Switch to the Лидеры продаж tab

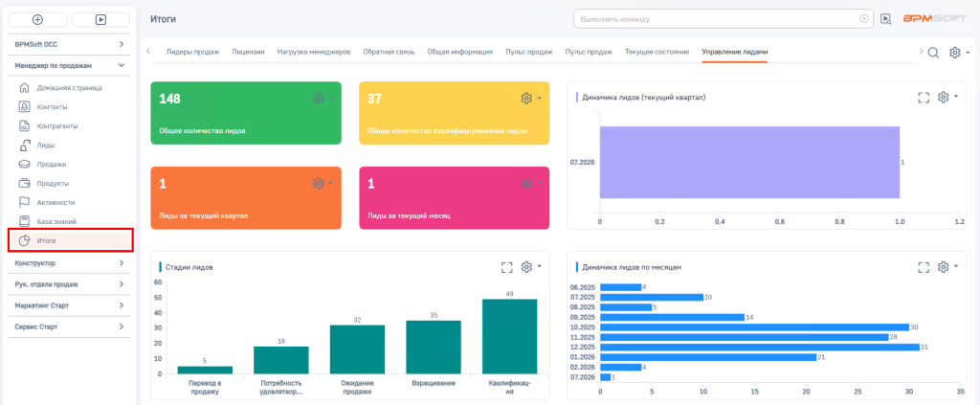192,52
